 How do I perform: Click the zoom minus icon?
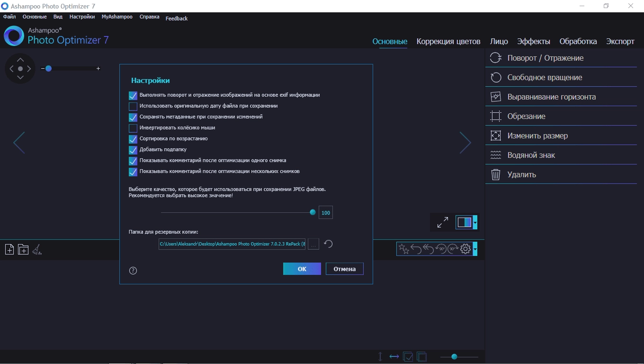(43, 69)
